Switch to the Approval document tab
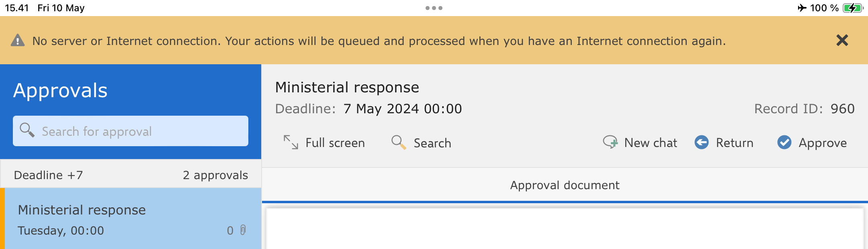 [x=565, y=185]
